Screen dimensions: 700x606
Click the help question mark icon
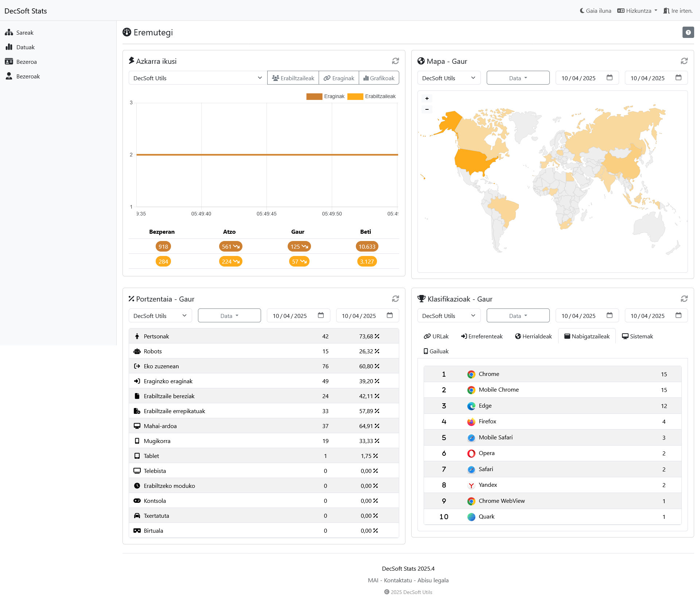coord(688,32)
